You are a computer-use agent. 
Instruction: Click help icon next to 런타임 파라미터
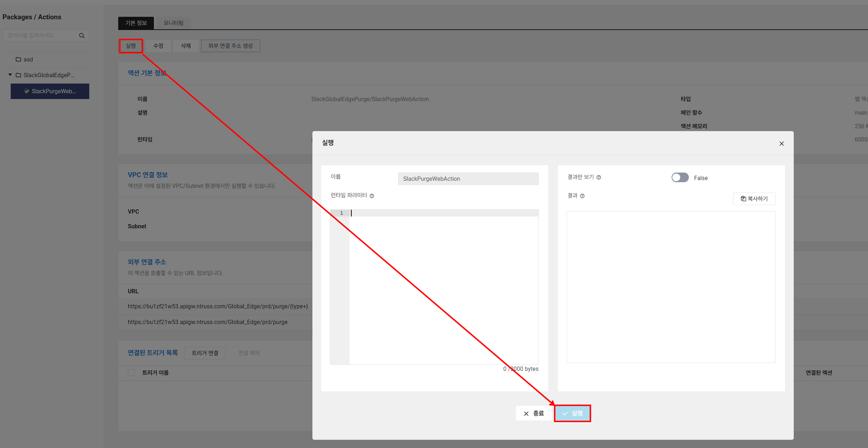(372, 196)
